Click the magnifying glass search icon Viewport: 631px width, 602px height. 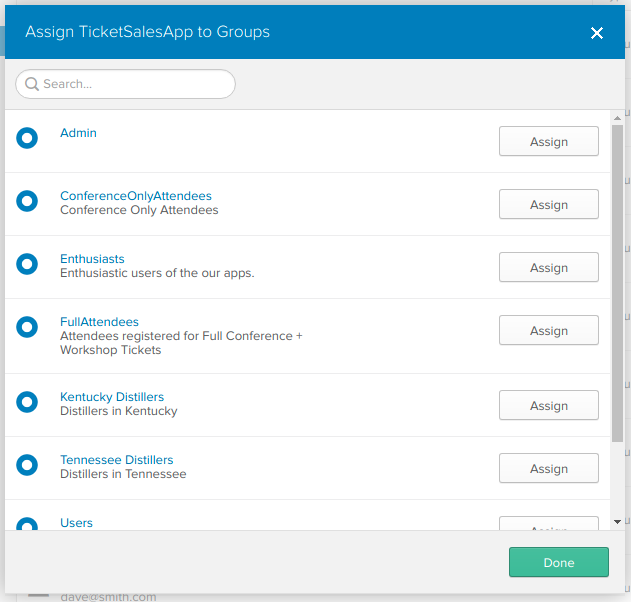tap(32, 84)
